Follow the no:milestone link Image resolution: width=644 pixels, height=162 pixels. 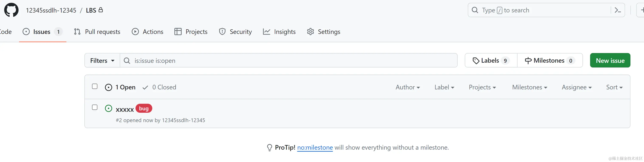point(315,148)
